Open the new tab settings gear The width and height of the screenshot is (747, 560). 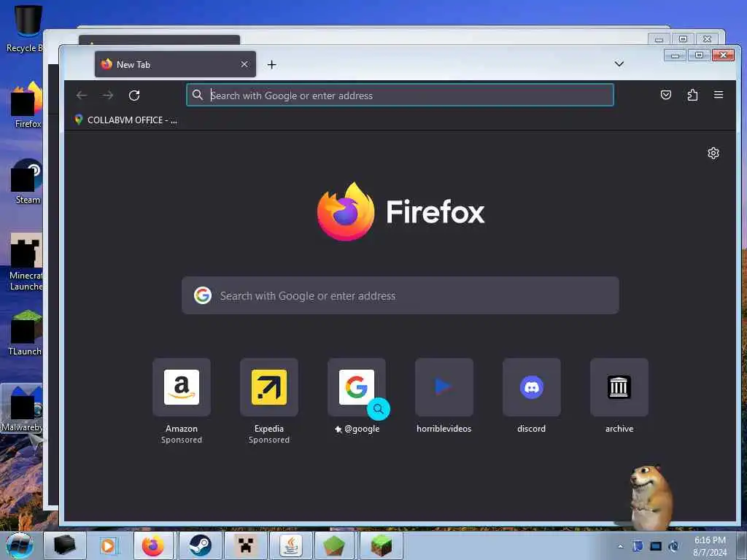click(x=713, y=153)
